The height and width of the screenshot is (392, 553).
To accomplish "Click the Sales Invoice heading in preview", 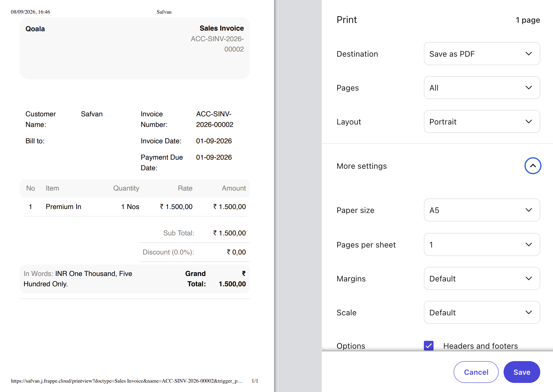I will click(x=222, y=28).
